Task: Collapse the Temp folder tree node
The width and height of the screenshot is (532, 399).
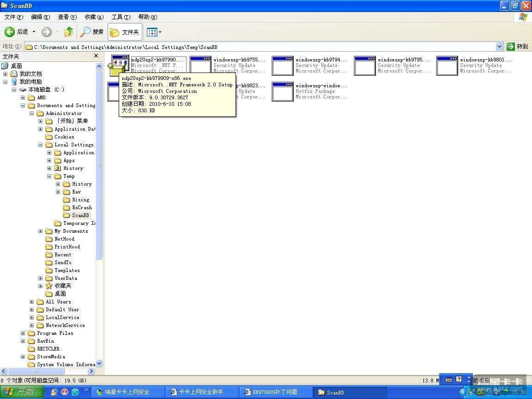Action: pyautogui.click(x=49, y=176)
